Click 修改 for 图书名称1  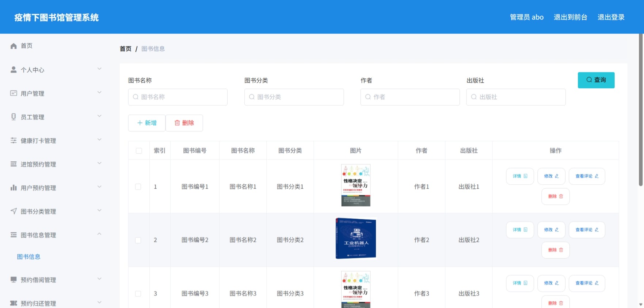tap(551, 176)
